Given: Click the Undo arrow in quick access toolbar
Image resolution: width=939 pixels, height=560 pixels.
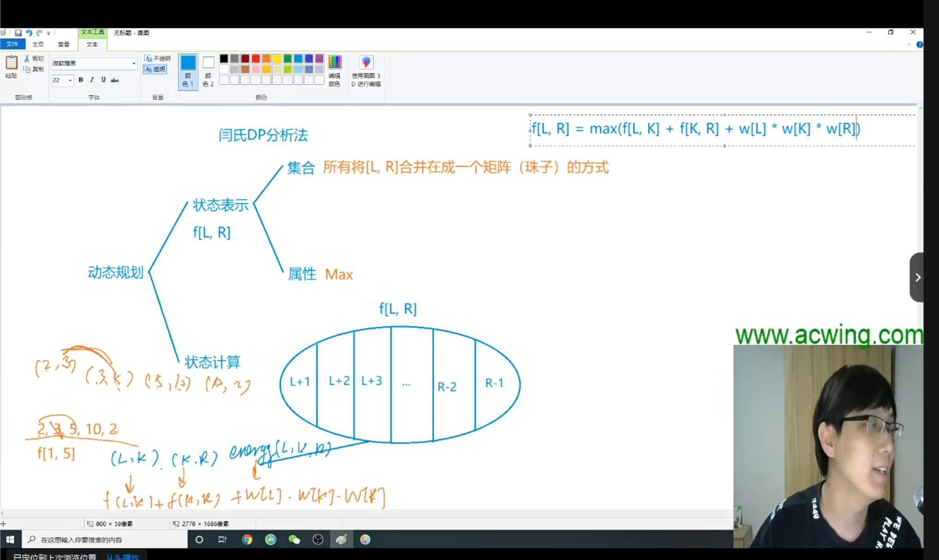Looking at the screenshot, I should [x=29, y=33].
